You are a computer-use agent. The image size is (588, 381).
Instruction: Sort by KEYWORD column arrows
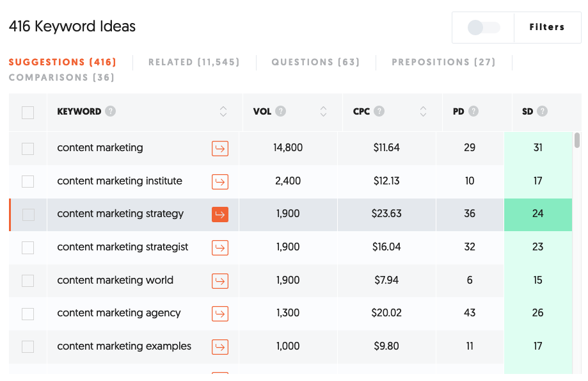point(223,111)
